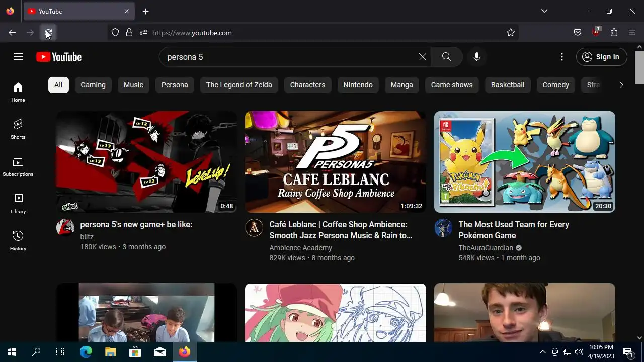Screen dimensions: 644x362
Task: Select the Nintendo filter chip
Action: (358, 85)
